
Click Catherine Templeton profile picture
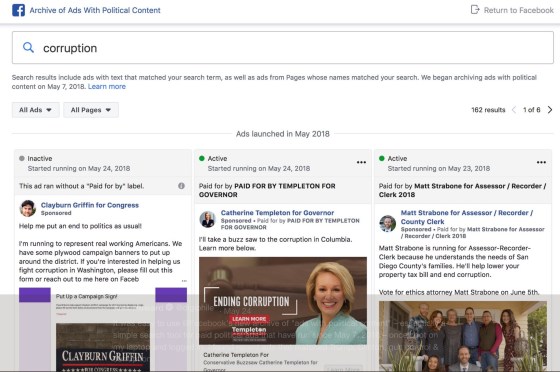coord(208,219)
